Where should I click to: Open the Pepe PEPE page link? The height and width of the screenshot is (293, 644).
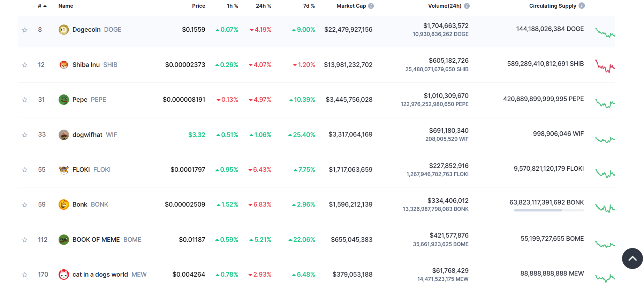(89, 100)
